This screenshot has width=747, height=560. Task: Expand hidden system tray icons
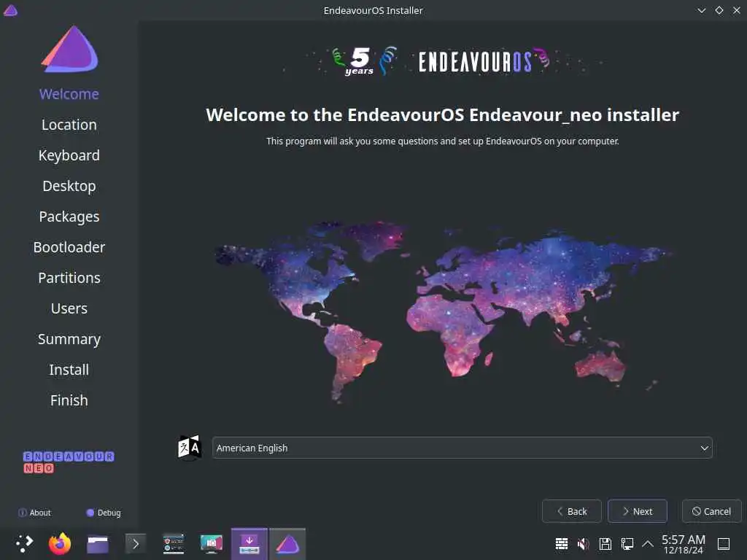coord(648,543)
